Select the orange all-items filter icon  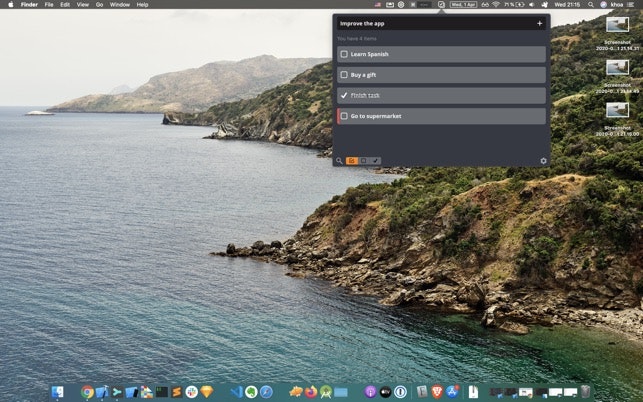pyautogui.click(x=352, y=160)
